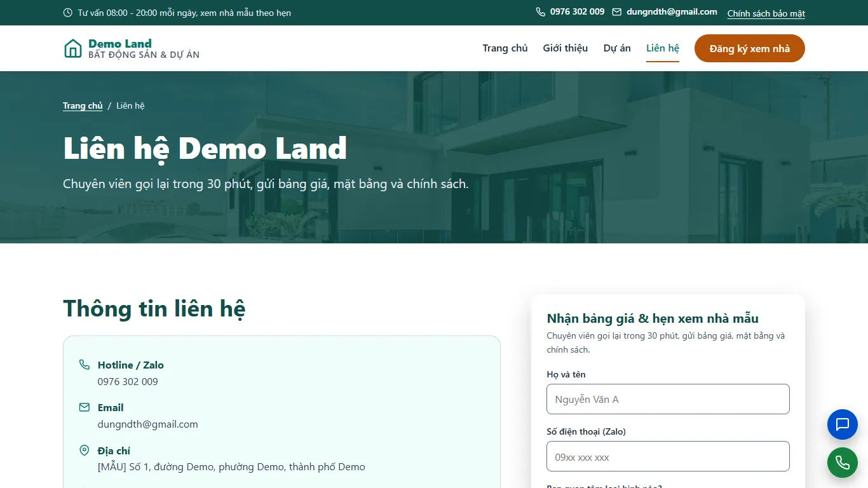Click the floating green phone call button
This screenshot has height=488, width=868.
(843, 463)
